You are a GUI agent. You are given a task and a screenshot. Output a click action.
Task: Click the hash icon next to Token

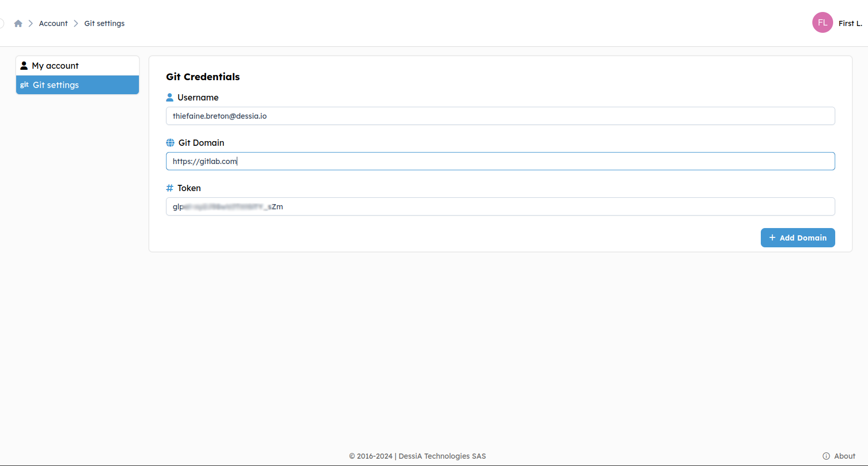click(x=170, y=188)
